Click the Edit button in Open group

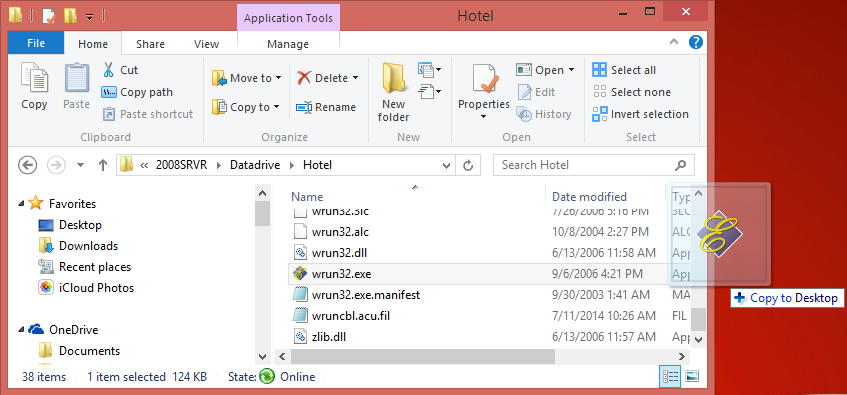point(536,92)
